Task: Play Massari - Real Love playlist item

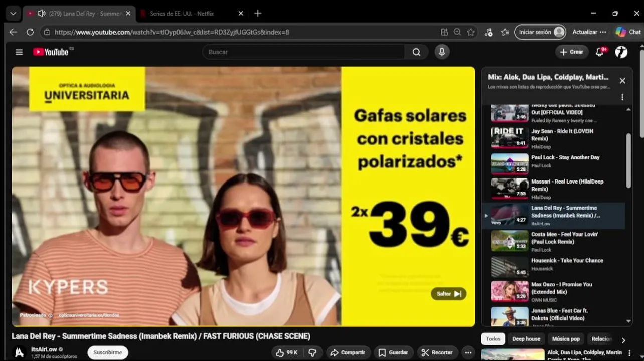Action: (x=554, y=189)
